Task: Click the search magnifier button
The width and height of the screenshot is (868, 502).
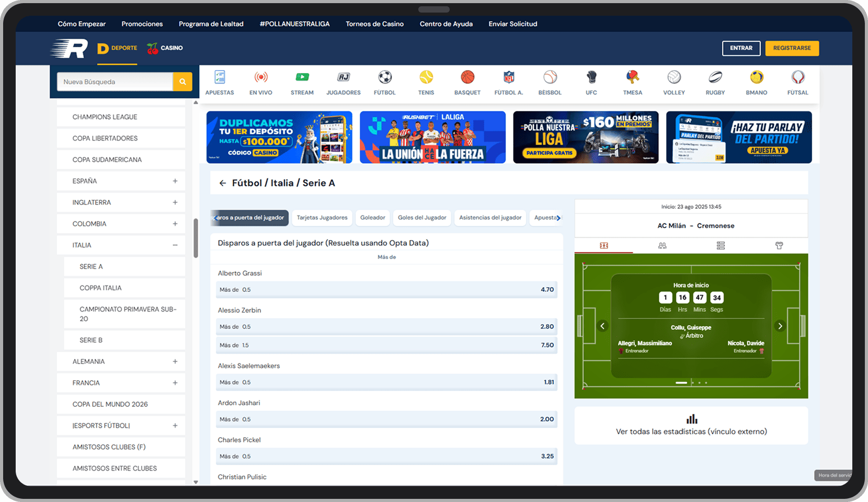Action: point(182,82)
